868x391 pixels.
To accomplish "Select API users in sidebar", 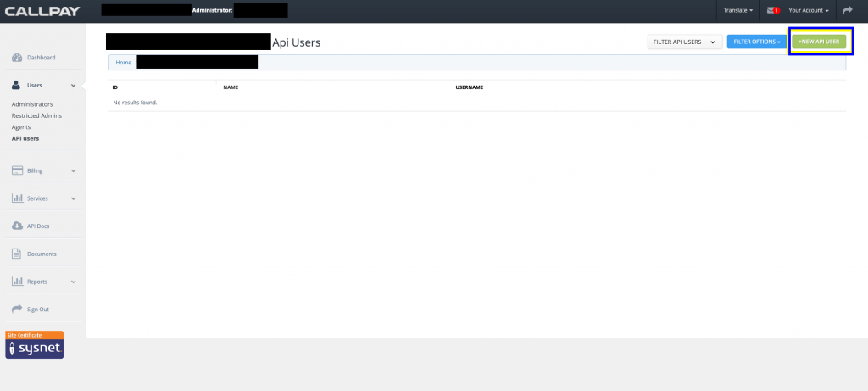I will tap(25, 138).
